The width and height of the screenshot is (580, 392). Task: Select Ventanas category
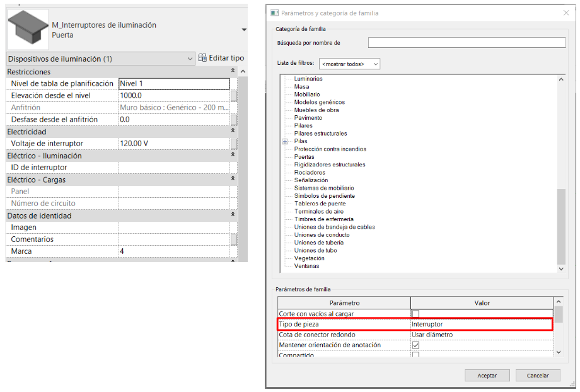[306, 266]
